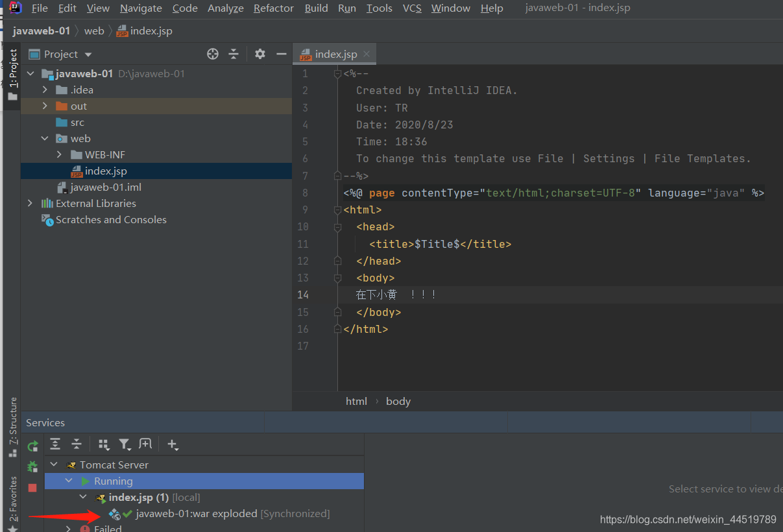Viewport: 783px width, 532px height.
Task: Open the Analyze menu
Action: coord(226,8)
